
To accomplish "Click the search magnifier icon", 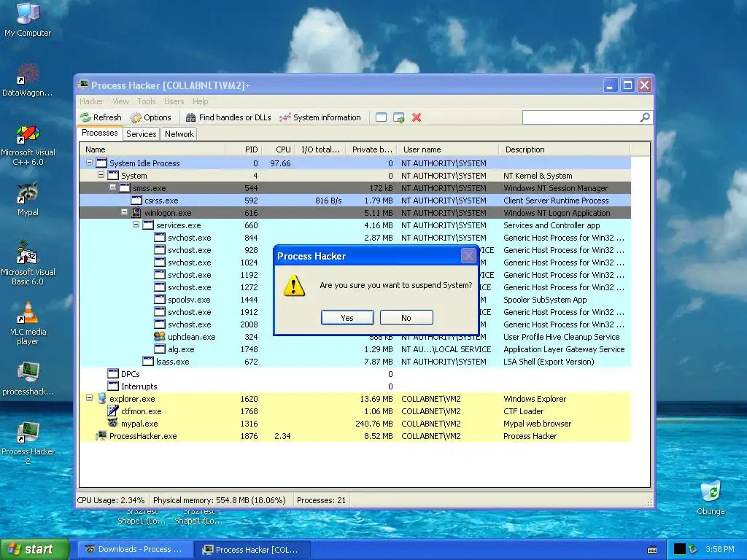I will click(645, 117).
